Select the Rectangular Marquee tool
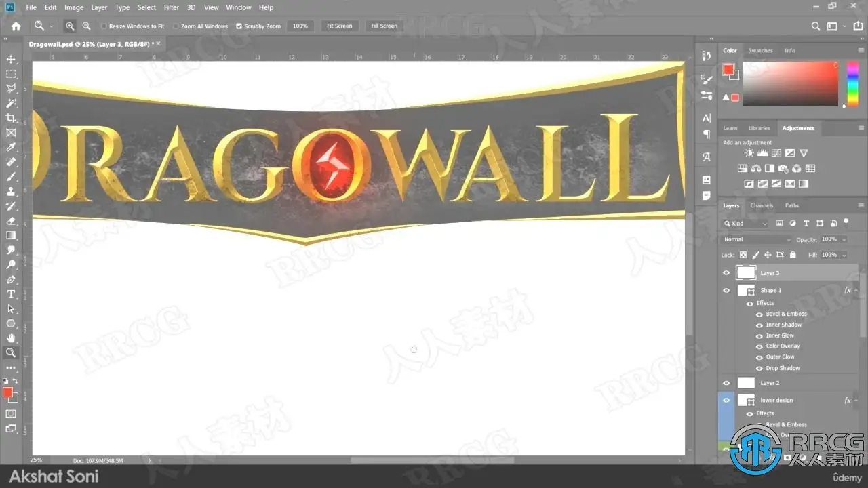The image size is (868, 488). point(11,74)
